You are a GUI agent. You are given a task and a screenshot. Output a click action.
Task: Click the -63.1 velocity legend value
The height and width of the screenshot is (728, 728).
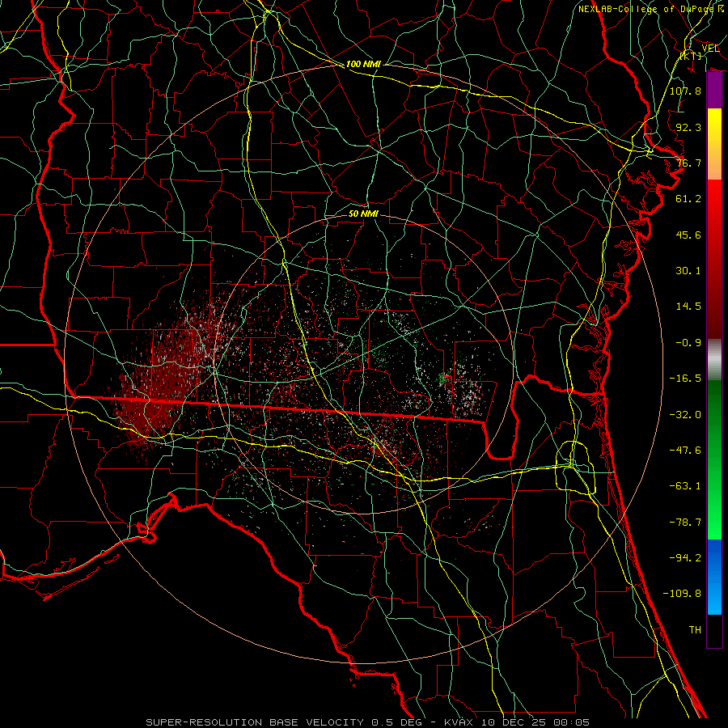[685, 486]
